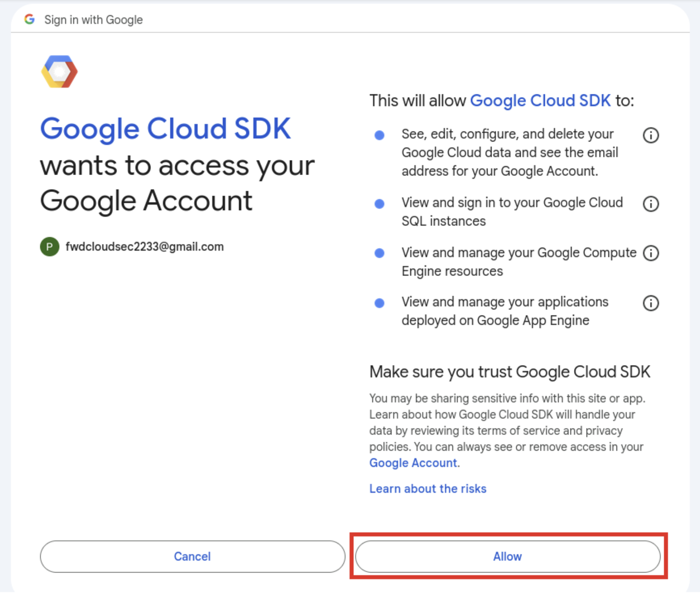The width and height of the screenshot is (700, 593).
Task: Show info for Compute Engine resources permission
Action: (650, 253)
